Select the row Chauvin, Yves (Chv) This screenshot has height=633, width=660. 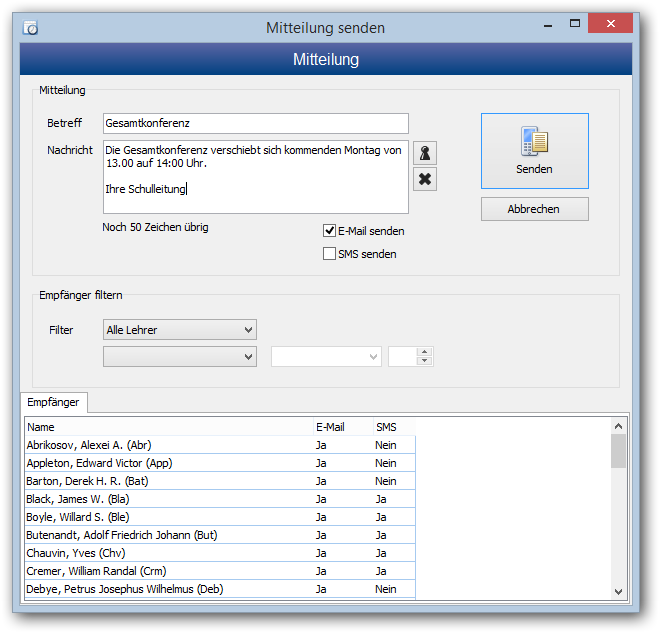[x=220, y=553]
